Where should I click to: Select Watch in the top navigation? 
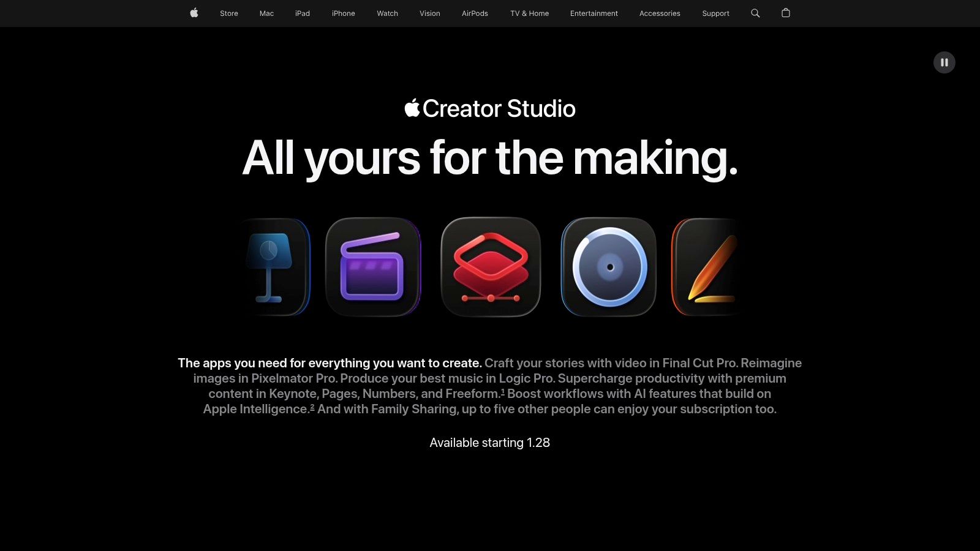pyautogui.click(x=387, y=13)
